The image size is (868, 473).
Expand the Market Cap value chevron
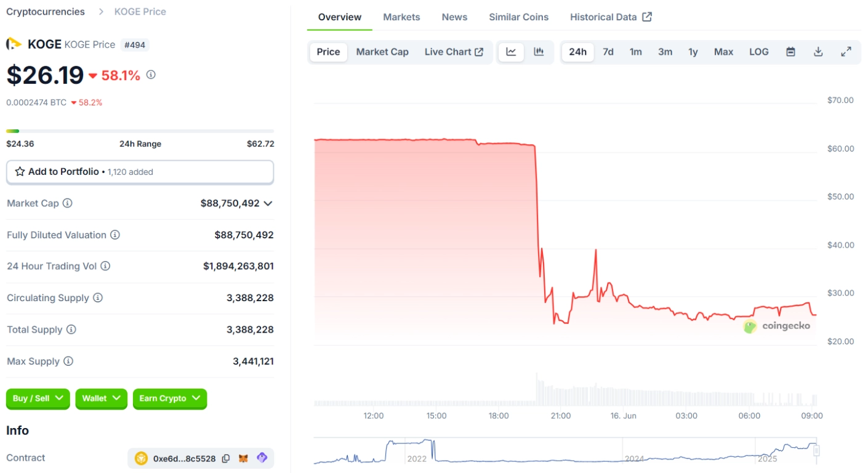point(268,203)
